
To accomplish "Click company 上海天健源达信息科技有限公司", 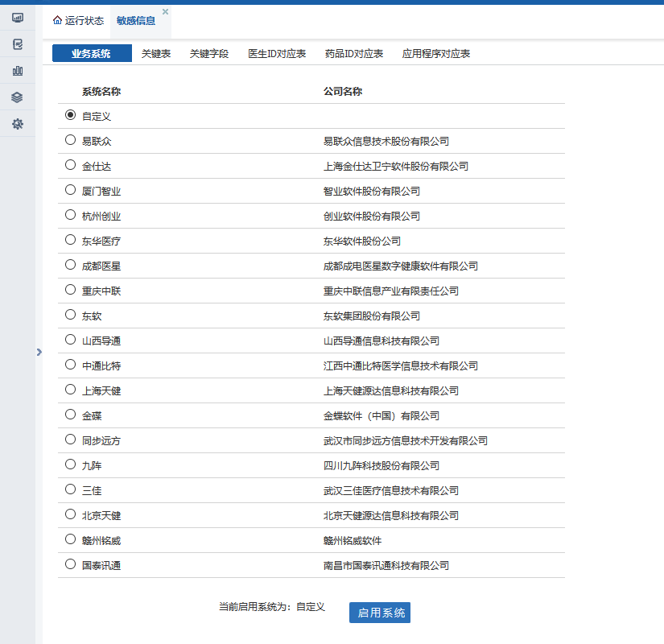I will pos(391,391).
